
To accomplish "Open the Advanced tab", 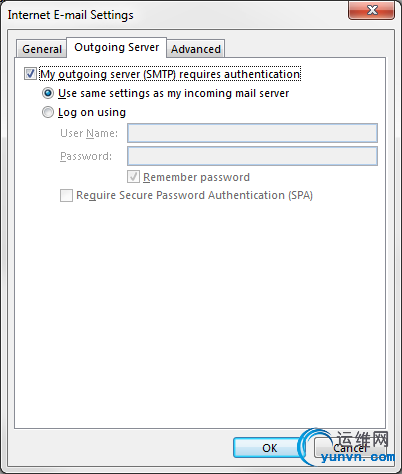I will click(x=196, y=49).
